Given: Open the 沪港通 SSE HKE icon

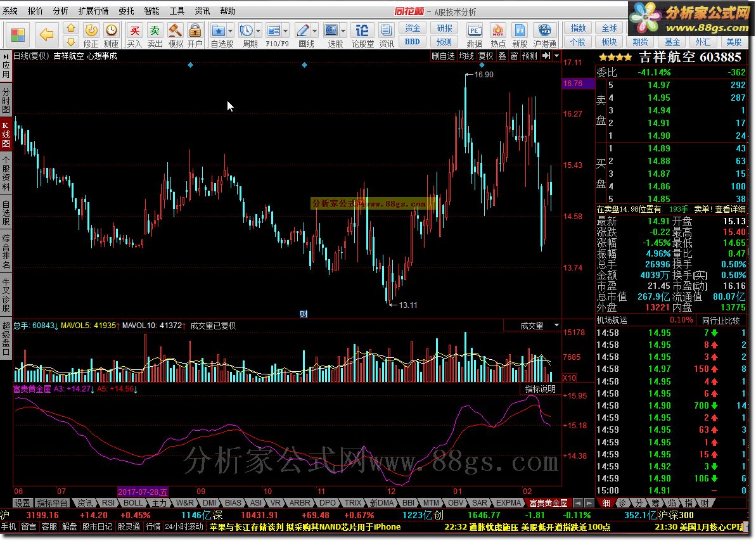Looking at the screenshot, I should pos(545,35).
